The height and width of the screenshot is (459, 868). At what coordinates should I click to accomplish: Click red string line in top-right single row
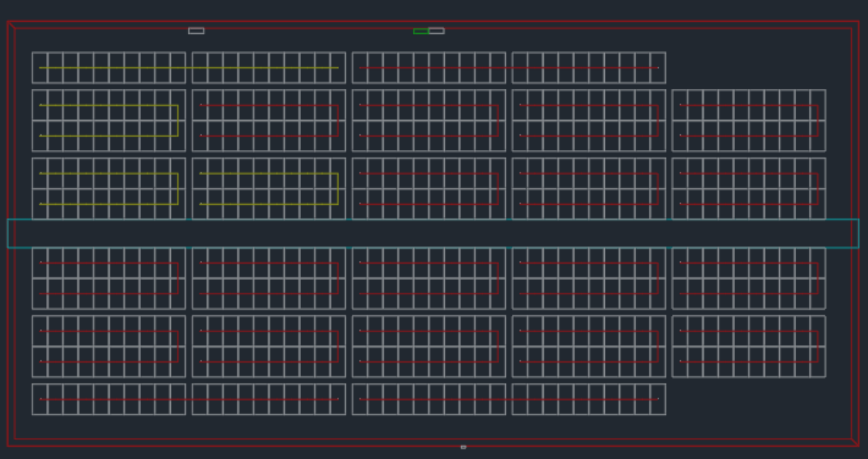pyautogui.click(x=509, y=68)
